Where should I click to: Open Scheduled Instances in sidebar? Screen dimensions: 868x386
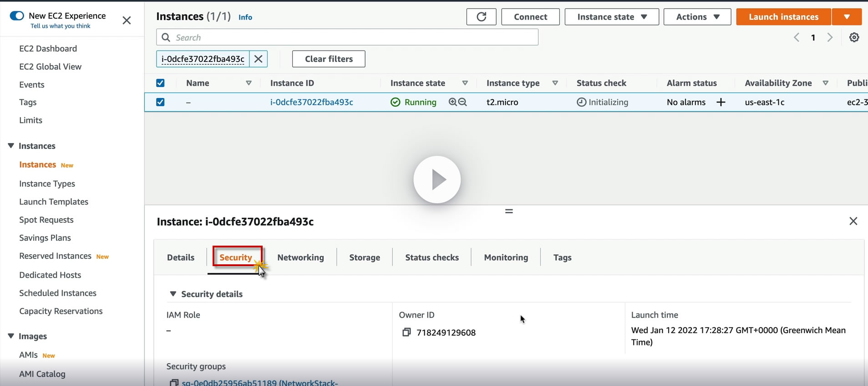tap(58, 293)
